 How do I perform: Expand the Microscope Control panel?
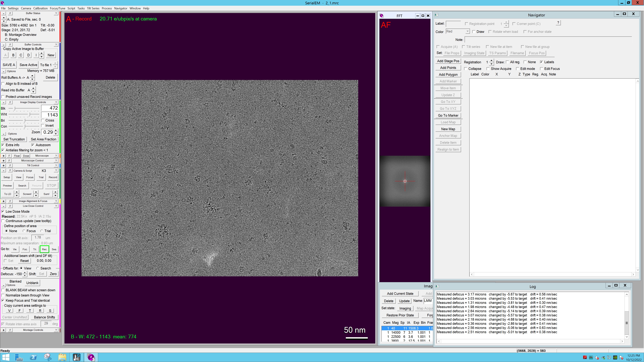pyautogui.click(x=4, y=161)
